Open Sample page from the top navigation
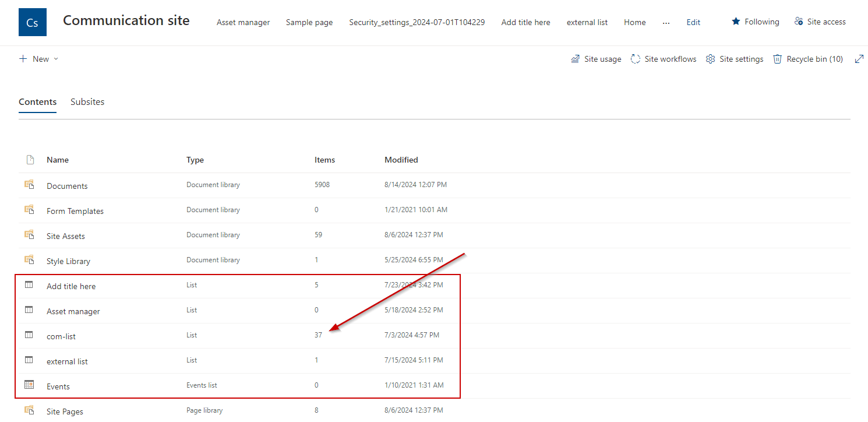Image resolution: width=868 pixels, height=422 pixels. tap(309, 22)
